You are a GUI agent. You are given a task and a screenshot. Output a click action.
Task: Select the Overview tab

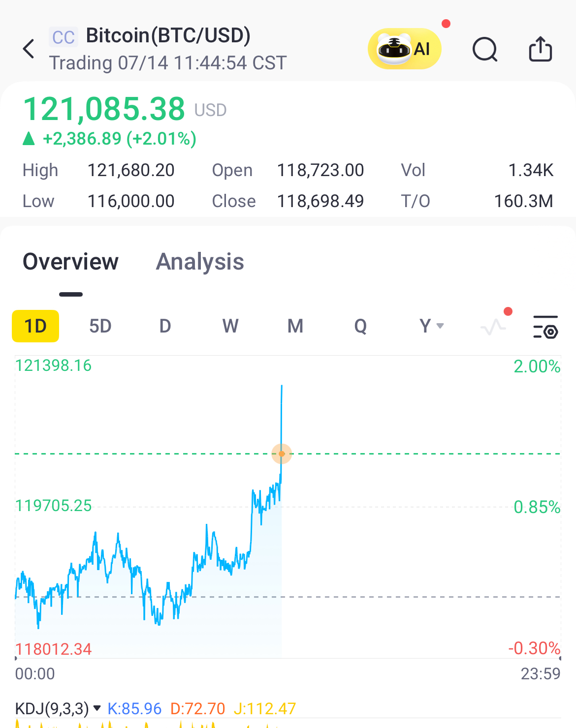tap(71, 262)
